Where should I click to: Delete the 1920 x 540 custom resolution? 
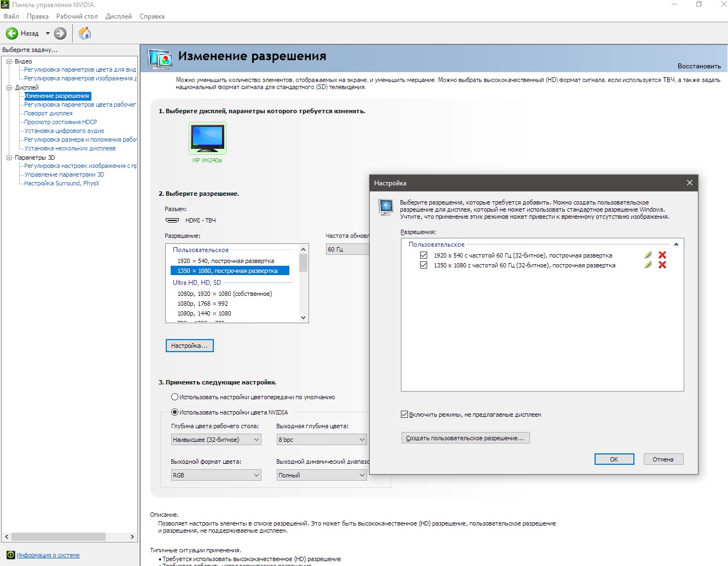662,255
